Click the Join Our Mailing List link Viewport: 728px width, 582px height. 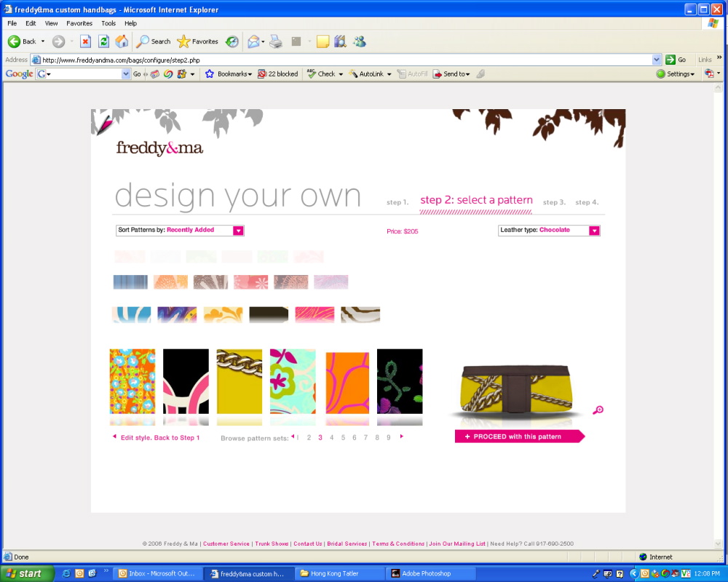[457, 543]
